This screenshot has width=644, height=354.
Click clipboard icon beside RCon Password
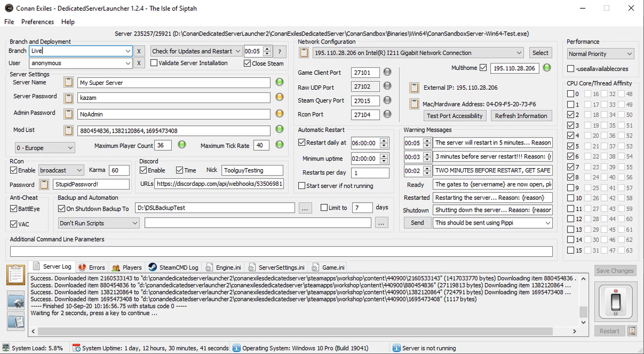pyautogui.click(x=45, y=184)
